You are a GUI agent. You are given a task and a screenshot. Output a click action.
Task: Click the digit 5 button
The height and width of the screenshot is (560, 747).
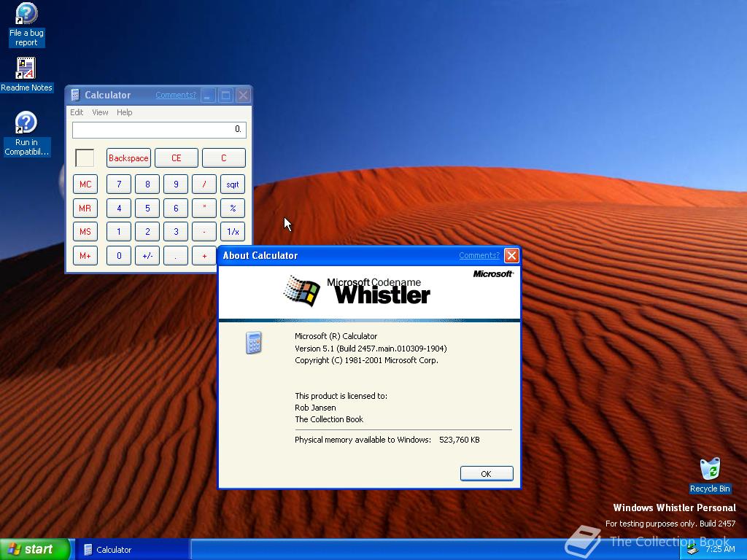(147, 208)
